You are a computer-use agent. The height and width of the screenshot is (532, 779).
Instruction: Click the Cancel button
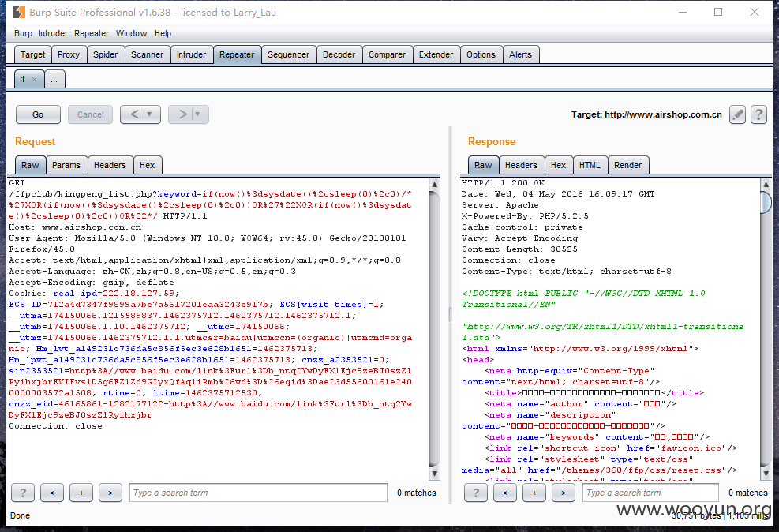point(91,114)
